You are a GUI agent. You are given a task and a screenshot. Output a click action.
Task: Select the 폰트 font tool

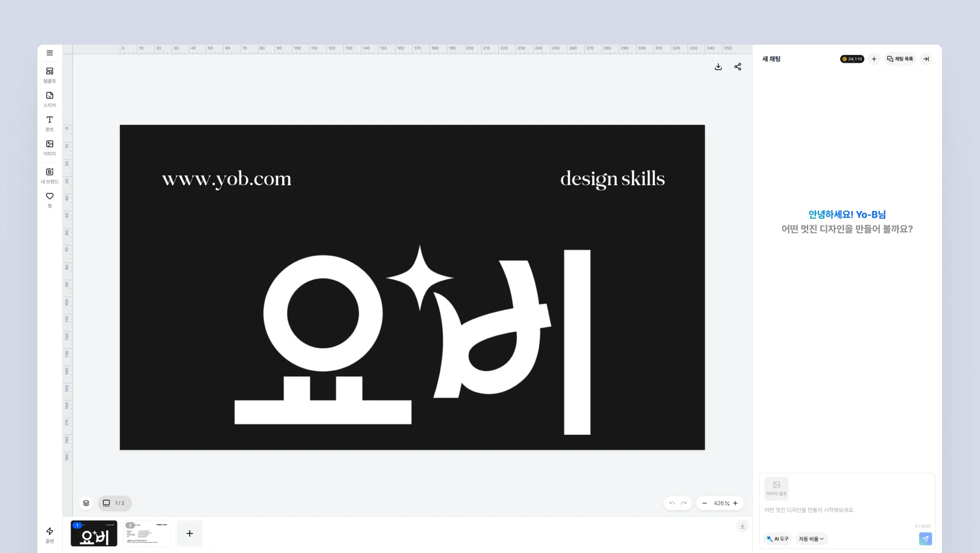(x=49, y=123)
